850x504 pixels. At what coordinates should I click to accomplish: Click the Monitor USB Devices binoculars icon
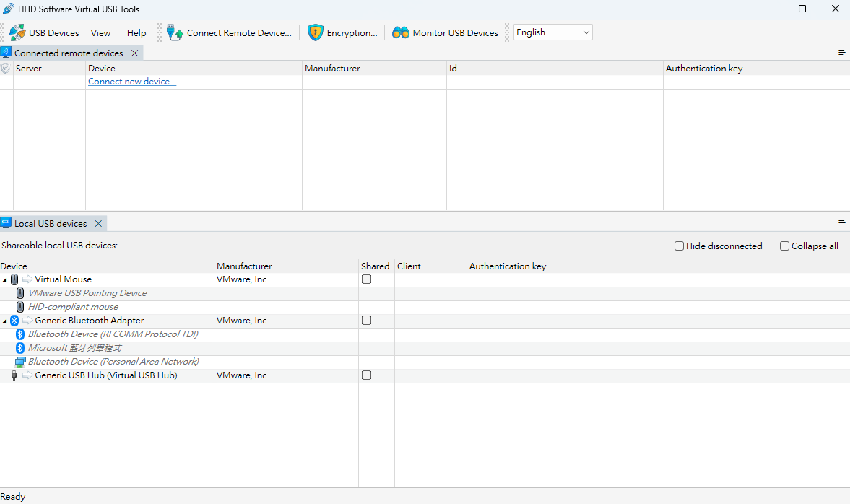pos(401,32)
